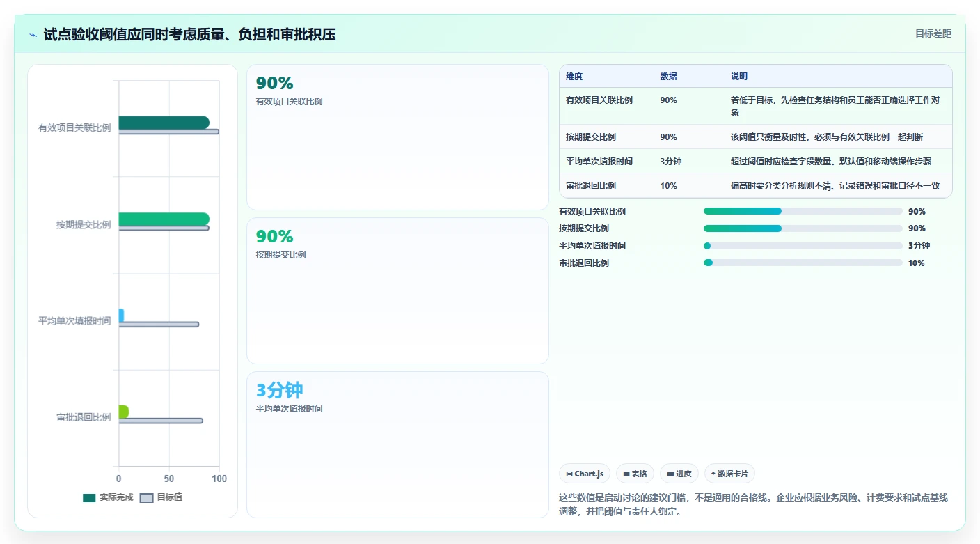Click the 3分钟 cell in the table
The image size is (980, 544).
coord(671,161)
